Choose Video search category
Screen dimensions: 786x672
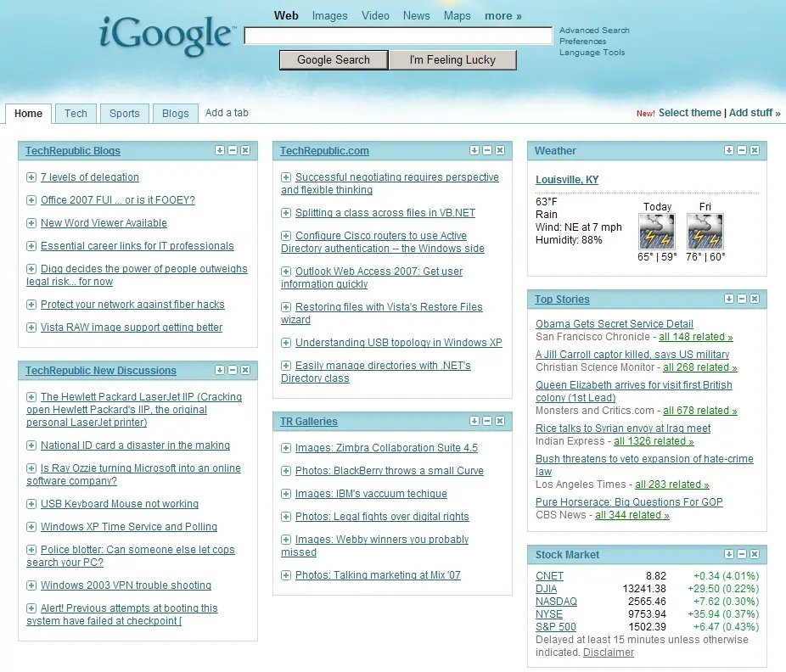point(375,16)
